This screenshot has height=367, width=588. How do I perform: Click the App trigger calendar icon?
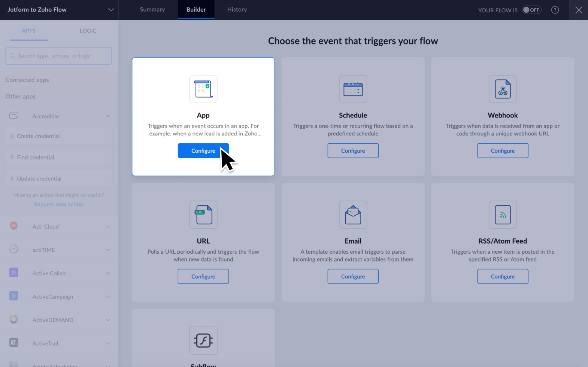(x=203, y=89)
